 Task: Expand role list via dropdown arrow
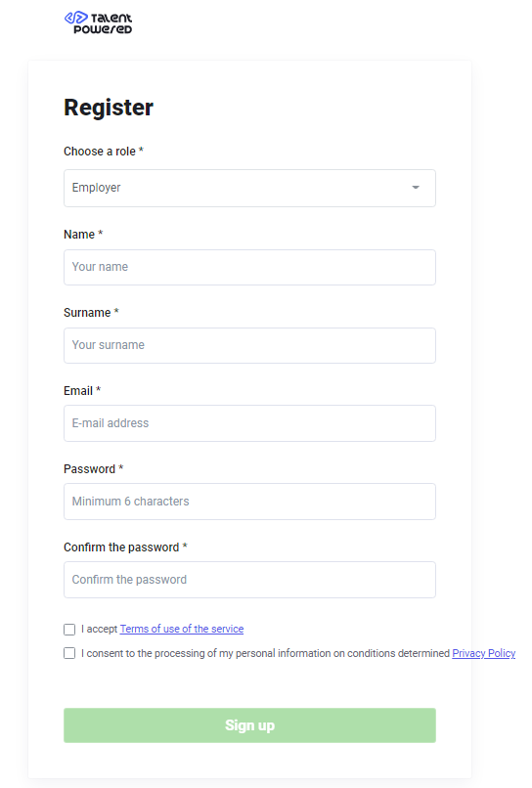(x=416, y=188)
